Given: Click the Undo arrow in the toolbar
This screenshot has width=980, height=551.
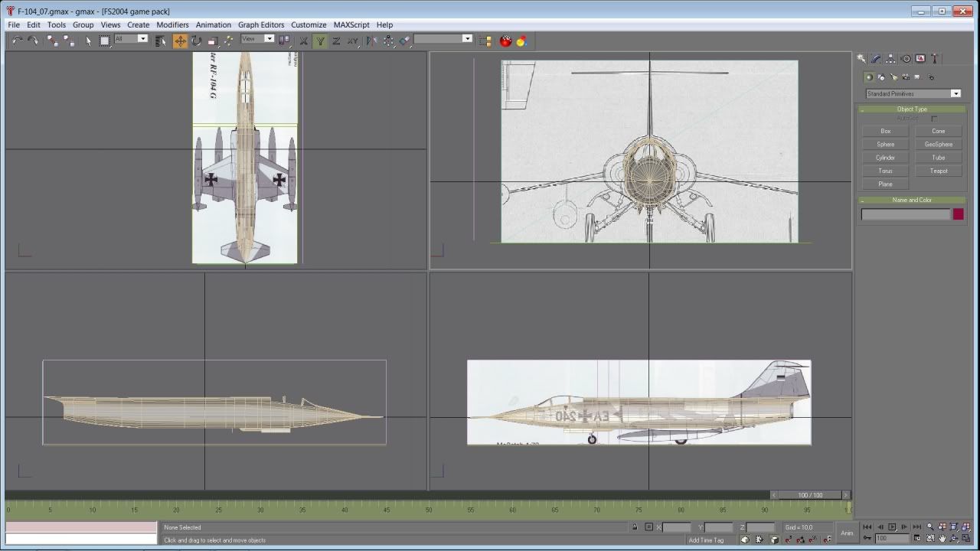Looking at the screenshot, I should 17,41.
